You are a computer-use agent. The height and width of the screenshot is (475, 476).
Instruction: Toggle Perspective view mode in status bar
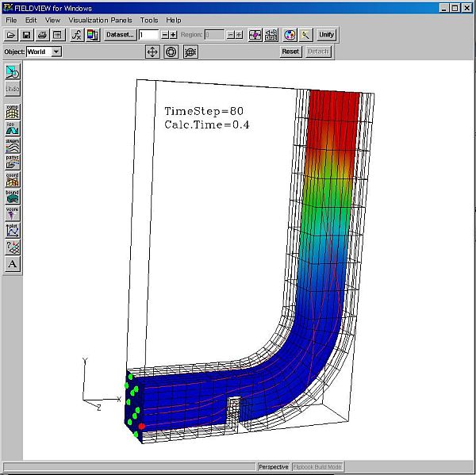pyautogui.click(x=274, y=467)
